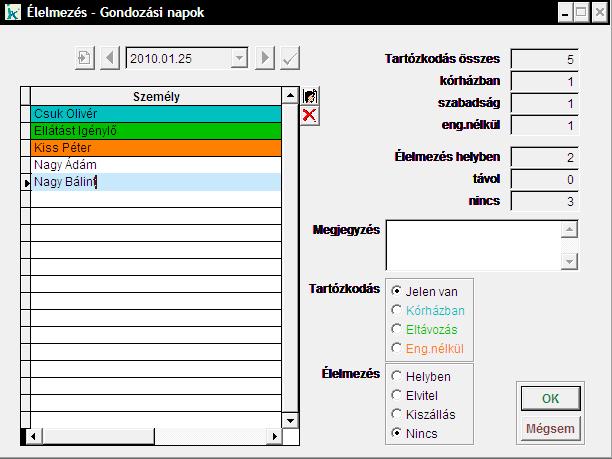Screen dimensions: 612x459
Task: Click the red X delete person icon
Action: [x=310, y=115]
